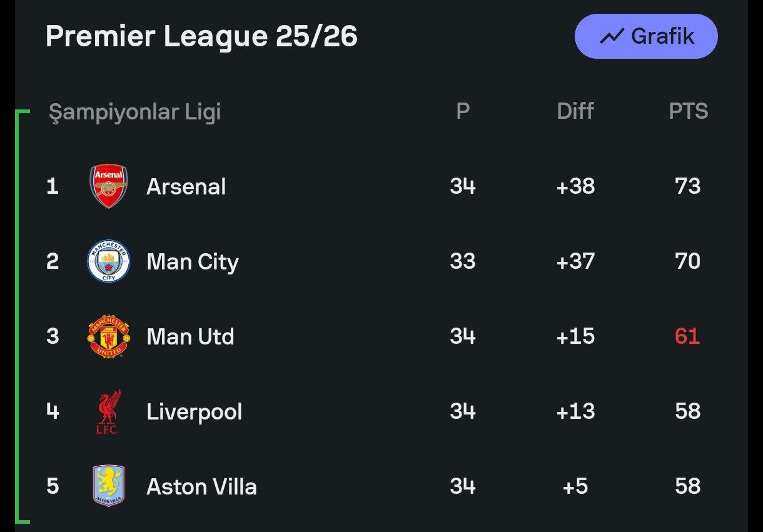The width and height of the screenshot is (763, 532).
Task: Click the Man Utd club crest
Action: click(109, 336)
